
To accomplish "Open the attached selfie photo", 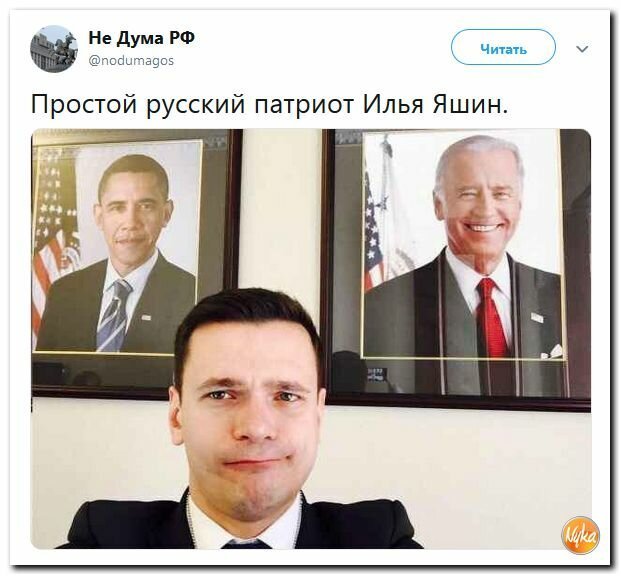I will coord(311,339).
